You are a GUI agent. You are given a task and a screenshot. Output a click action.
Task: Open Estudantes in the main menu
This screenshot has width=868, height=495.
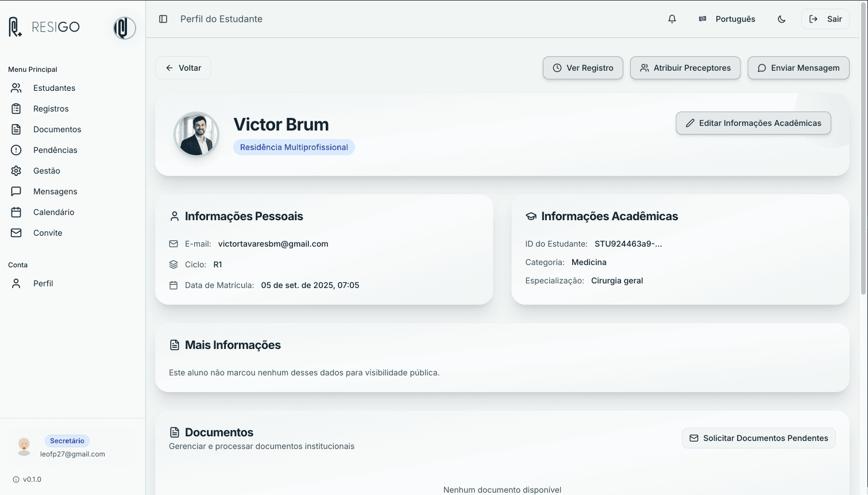tap(54, 88)
